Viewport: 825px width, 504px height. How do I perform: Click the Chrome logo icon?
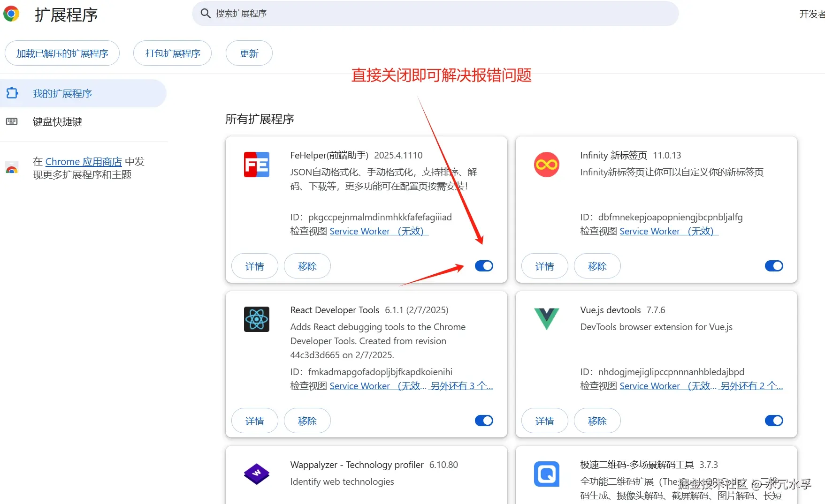[11, 14]
